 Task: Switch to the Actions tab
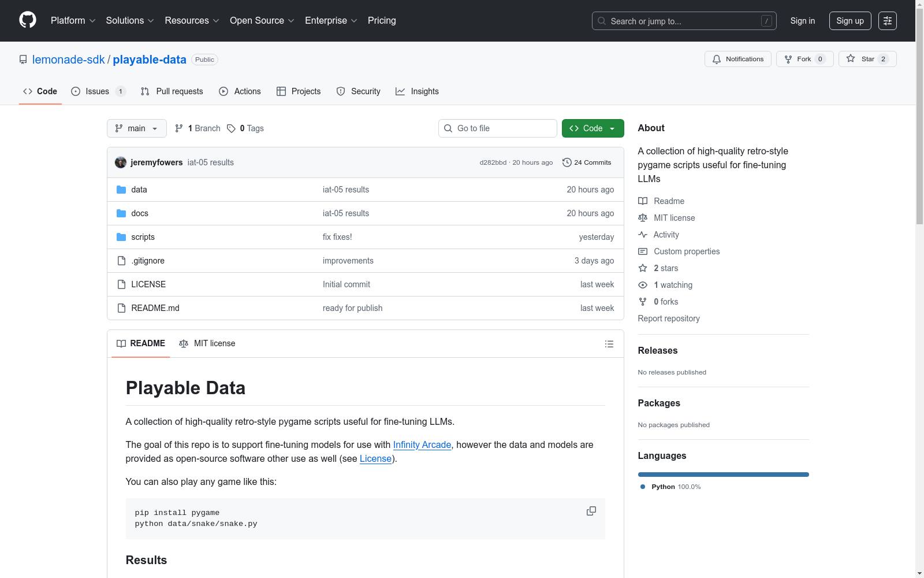[x=240, y=91]
